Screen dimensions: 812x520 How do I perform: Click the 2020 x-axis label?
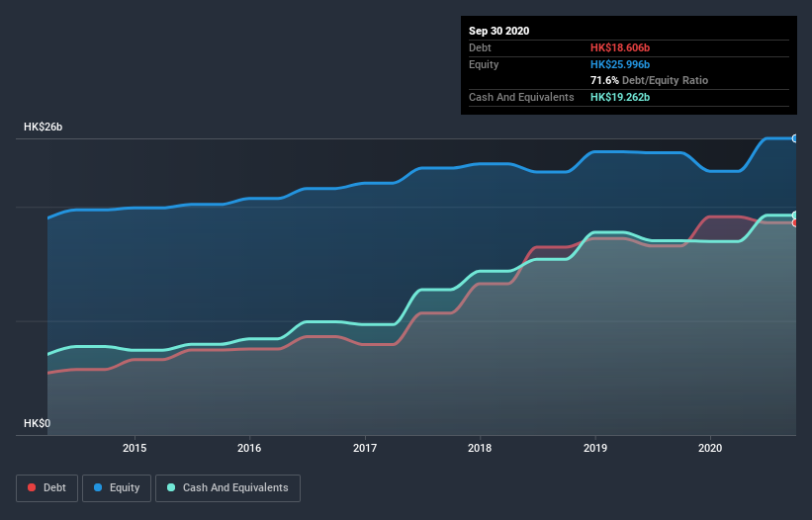pyautogui.click(x=710, y=448)
